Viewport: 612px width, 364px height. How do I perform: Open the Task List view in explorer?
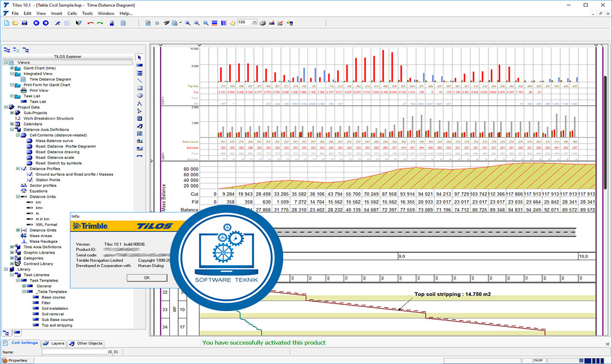click(38, 101)
